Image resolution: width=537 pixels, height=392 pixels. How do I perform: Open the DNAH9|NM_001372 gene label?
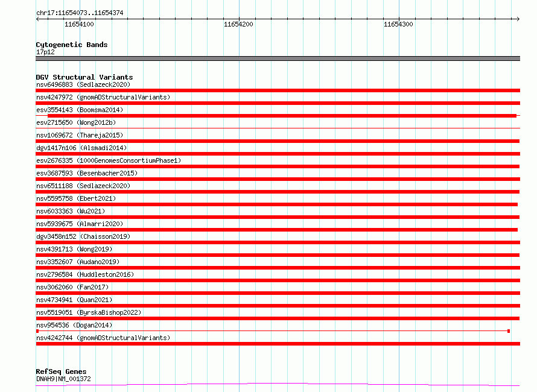click(63, 379)
